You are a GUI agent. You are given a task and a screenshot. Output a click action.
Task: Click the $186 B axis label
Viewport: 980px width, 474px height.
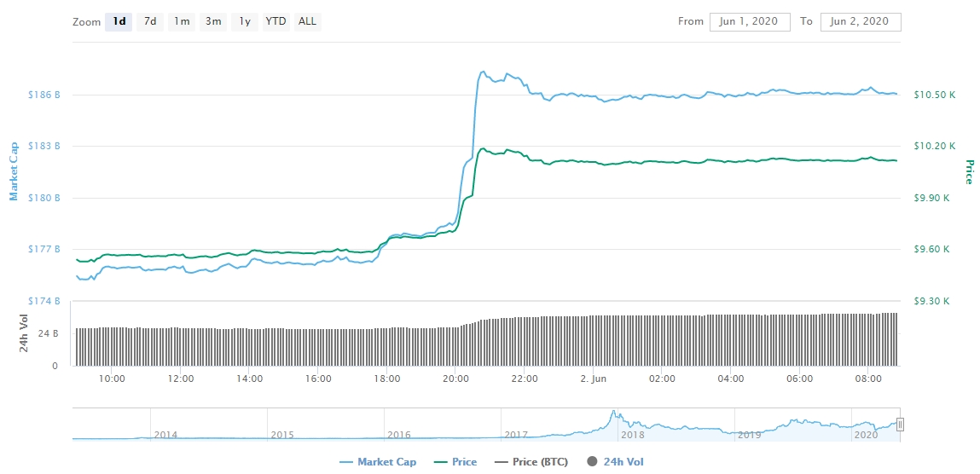pos(44,95)
